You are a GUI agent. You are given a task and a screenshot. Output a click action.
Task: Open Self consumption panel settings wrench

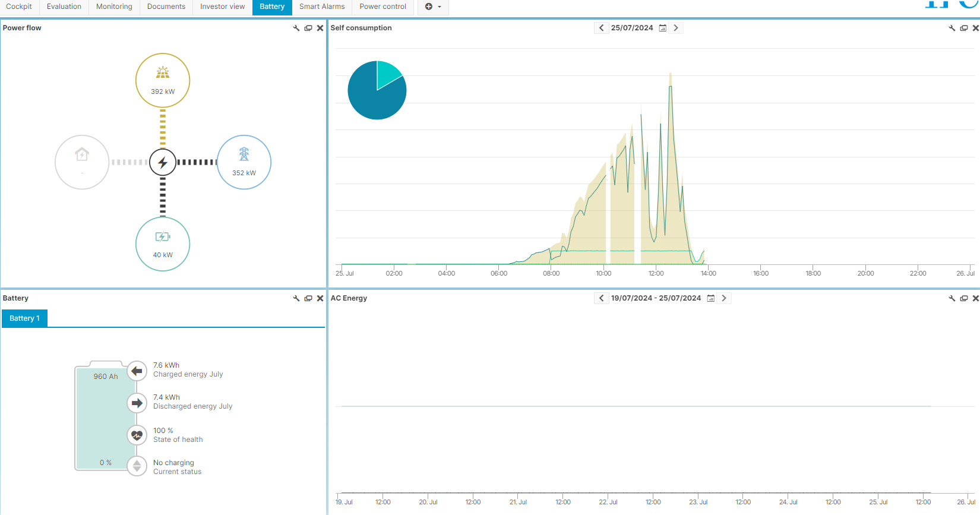click(952, 28)
